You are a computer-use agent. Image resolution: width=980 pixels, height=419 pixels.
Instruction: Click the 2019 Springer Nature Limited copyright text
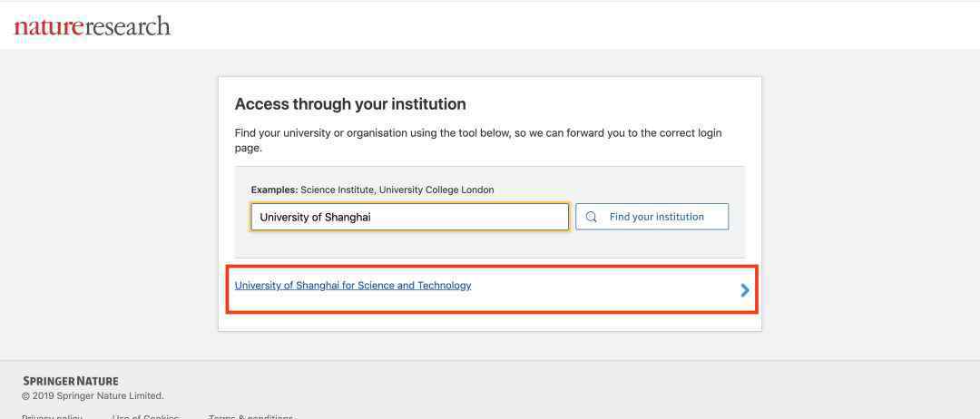click(x=93, y=395)
